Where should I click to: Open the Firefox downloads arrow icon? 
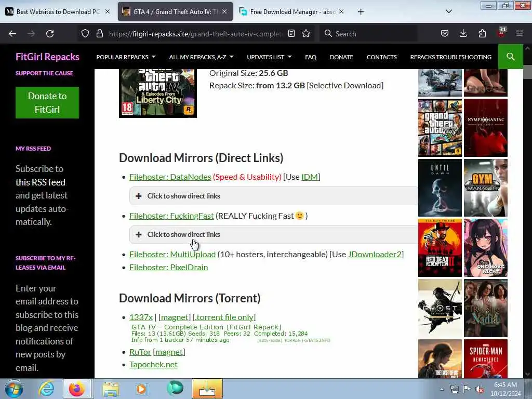463,34
